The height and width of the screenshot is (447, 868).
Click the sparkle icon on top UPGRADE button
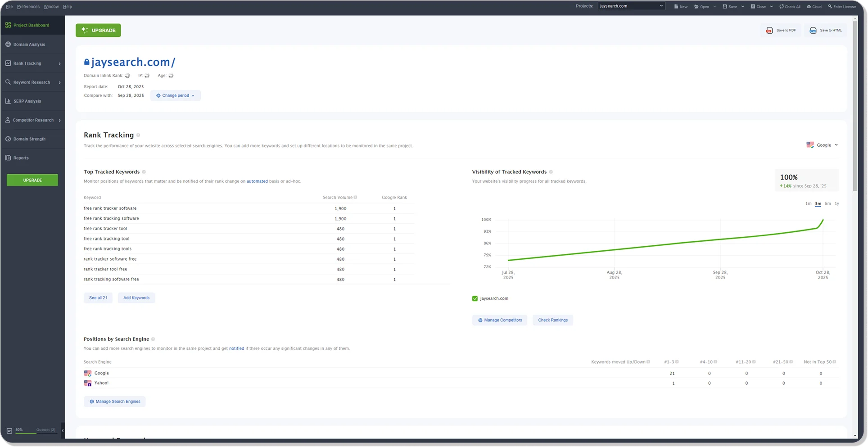click(85, 30)
